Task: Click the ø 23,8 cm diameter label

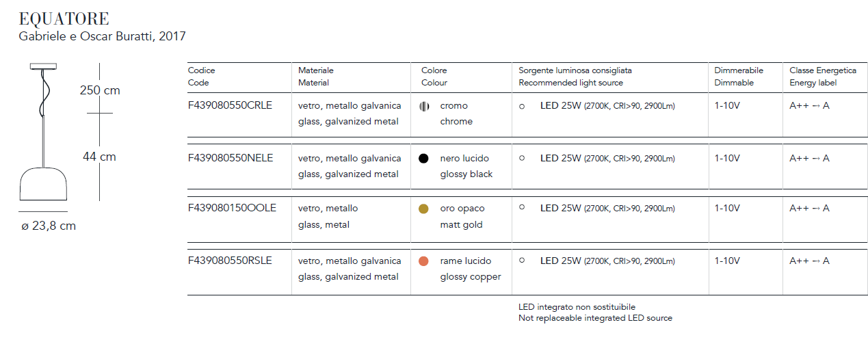Action: [x=48, y=226]
